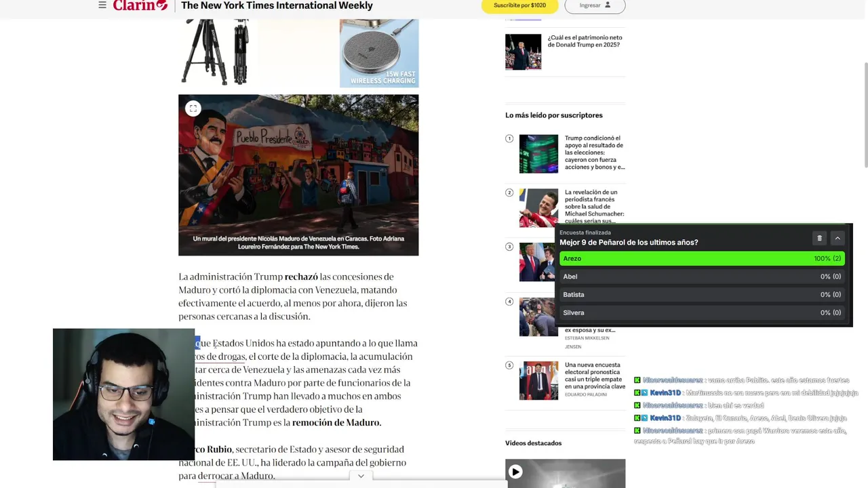This screenshot has height=488, width=868.
Task: Select the Arezo poll result bar
Action: (x=702, y=258)
